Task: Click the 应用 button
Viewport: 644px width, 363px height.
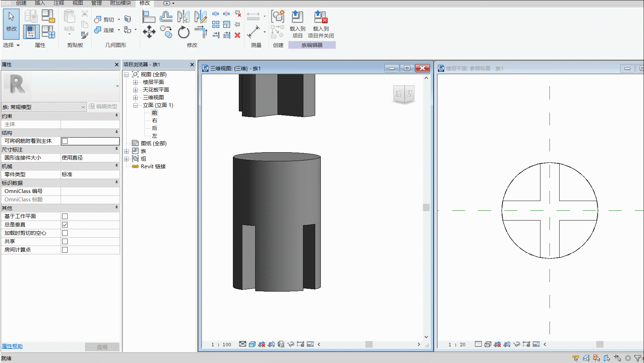Action: point(102,347)
